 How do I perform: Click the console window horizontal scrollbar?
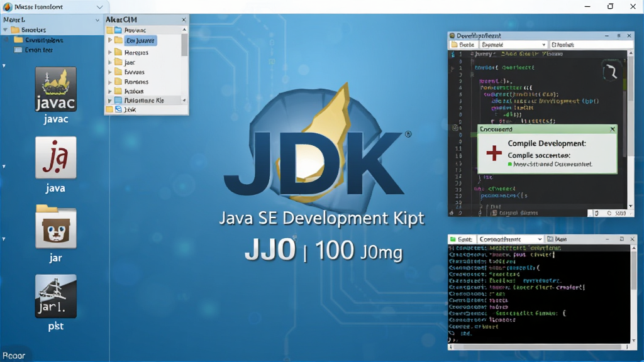[x=539, y=347]
